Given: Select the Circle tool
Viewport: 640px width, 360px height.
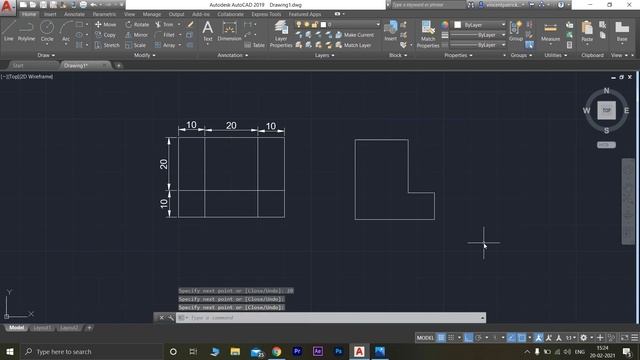Looking at the screenshot, I should coord(47,31).
